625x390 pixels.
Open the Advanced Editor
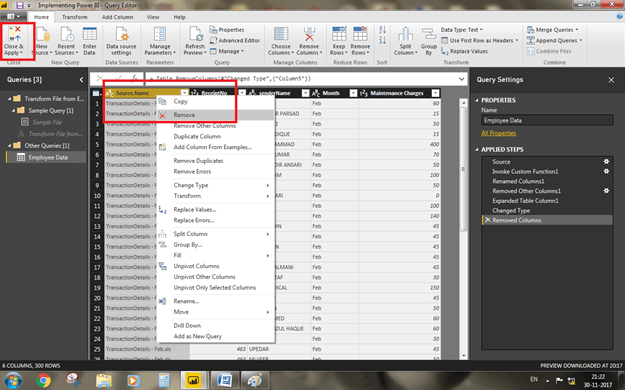coord(235,41)
